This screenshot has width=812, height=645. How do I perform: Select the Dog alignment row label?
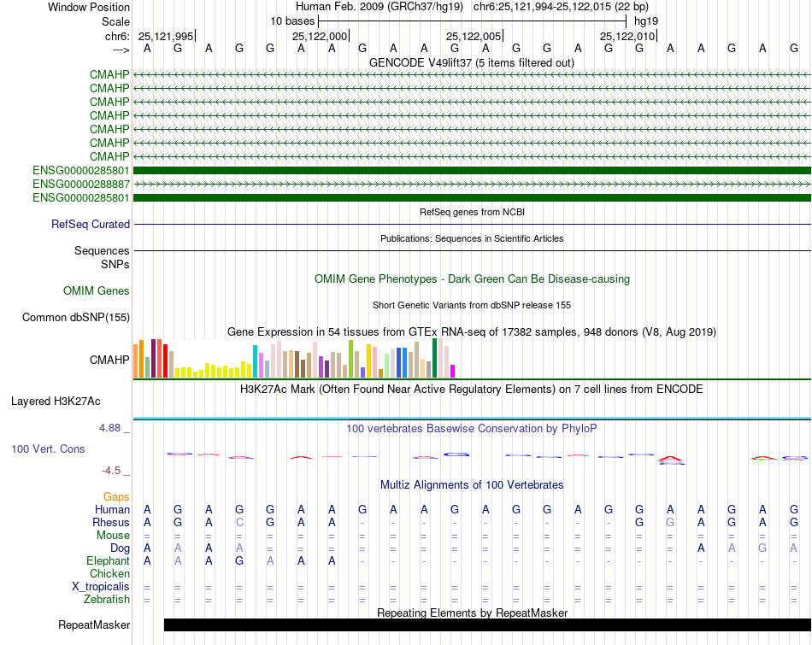(x=120, y=548)
